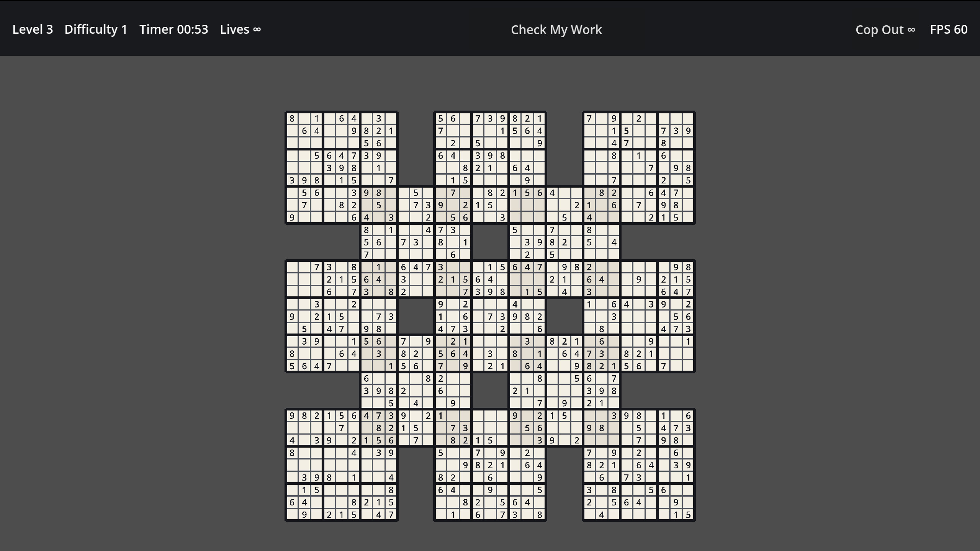Viewport: 980px width, 551px height.
Task: Click the Check My Work button
Action: pos(556,29)
